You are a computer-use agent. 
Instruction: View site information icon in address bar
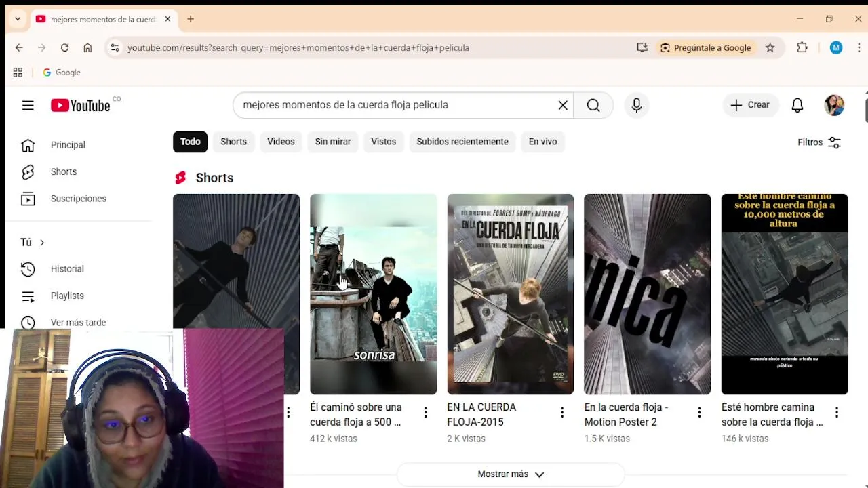tap(115, 47)
